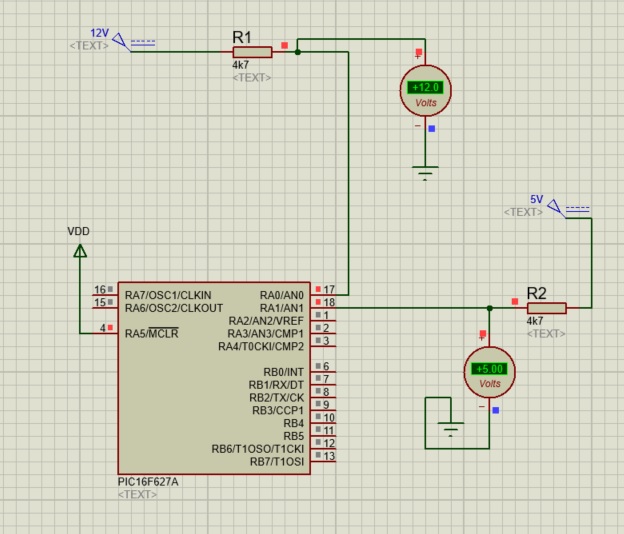624x534 pixels.
Task: Select resistor R2 symbol
Action: (x=546, y=308)
